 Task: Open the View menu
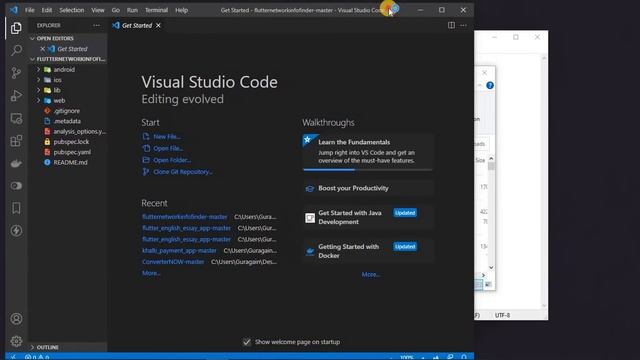[x=98, y=10]
